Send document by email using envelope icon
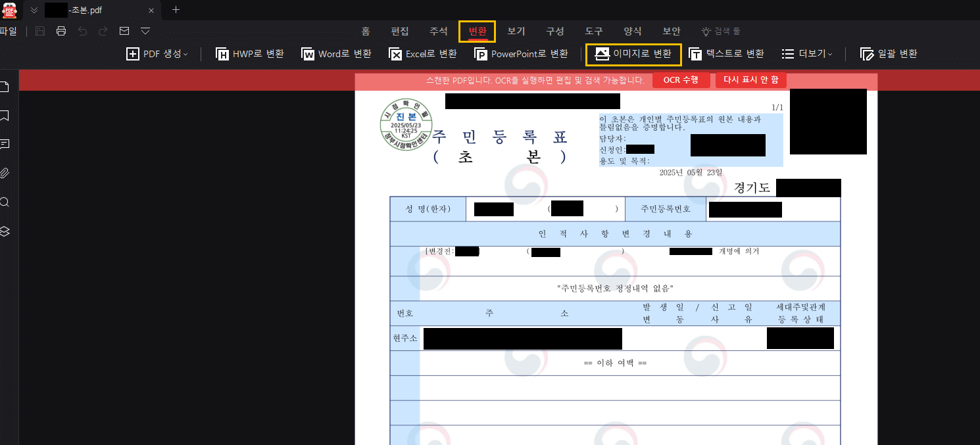 click(124, 30)
